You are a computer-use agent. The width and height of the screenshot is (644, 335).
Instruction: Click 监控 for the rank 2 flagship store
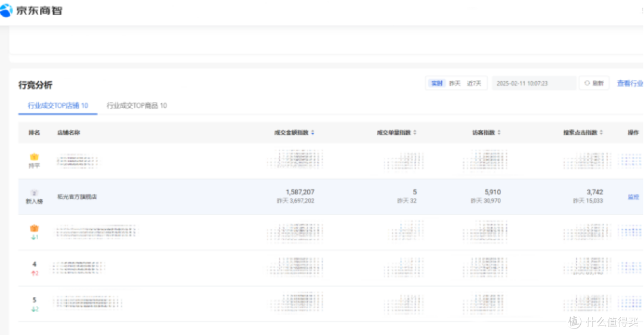[x=633, y=197]
